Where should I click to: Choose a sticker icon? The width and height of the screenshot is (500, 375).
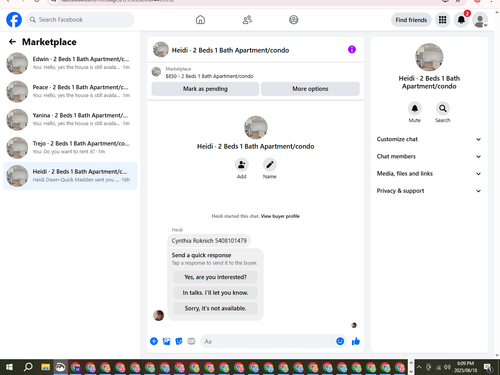tap(179, 341)
